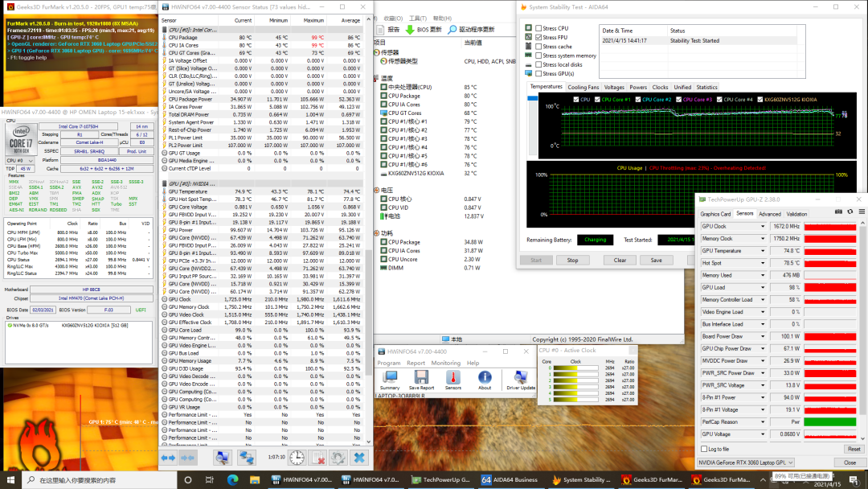
Task: Open sensor settings with the gear icon
Action: [338, 458]
